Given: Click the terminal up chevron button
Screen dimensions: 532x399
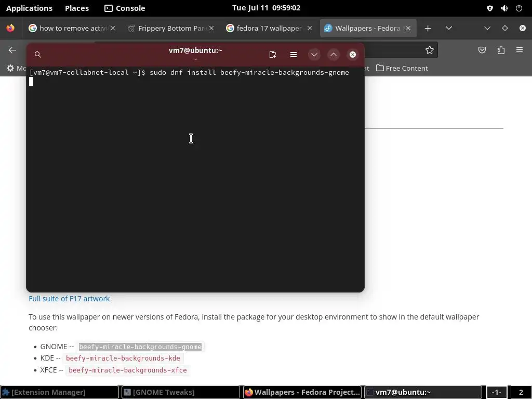Looking at the screenshot, I should tap(334, 55).
